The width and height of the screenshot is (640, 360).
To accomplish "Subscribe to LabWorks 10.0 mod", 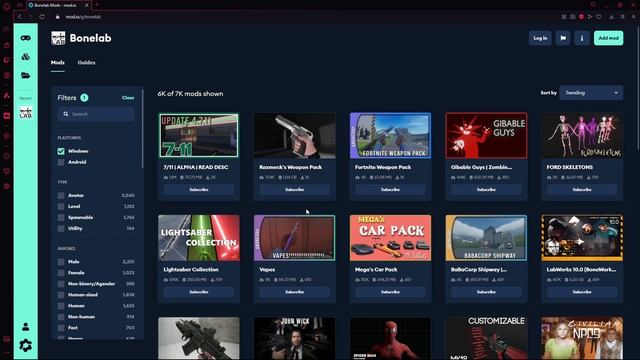I will tap(582, 292).
